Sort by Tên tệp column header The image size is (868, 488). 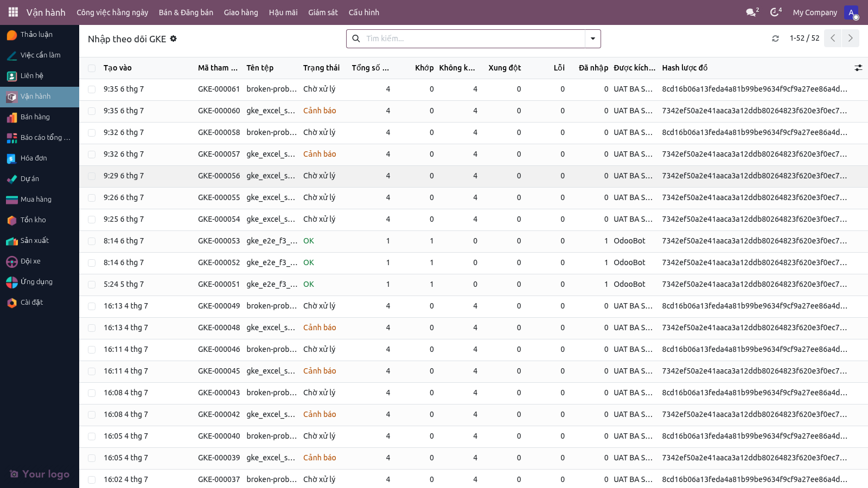click(260, 68)
